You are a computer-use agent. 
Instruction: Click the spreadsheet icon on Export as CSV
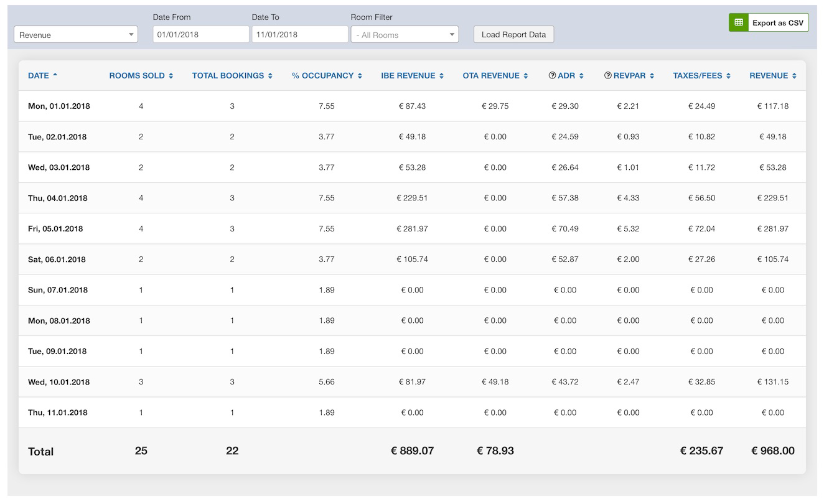coord(739,22)
